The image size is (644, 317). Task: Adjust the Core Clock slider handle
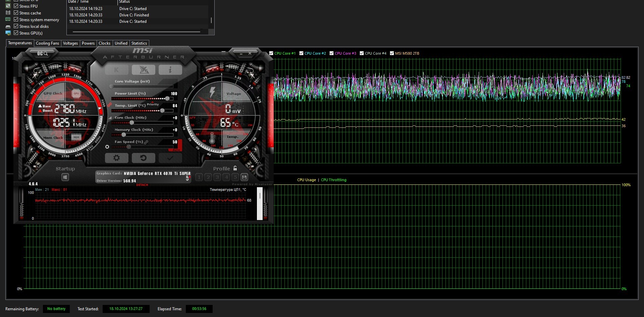click(132, 123)
